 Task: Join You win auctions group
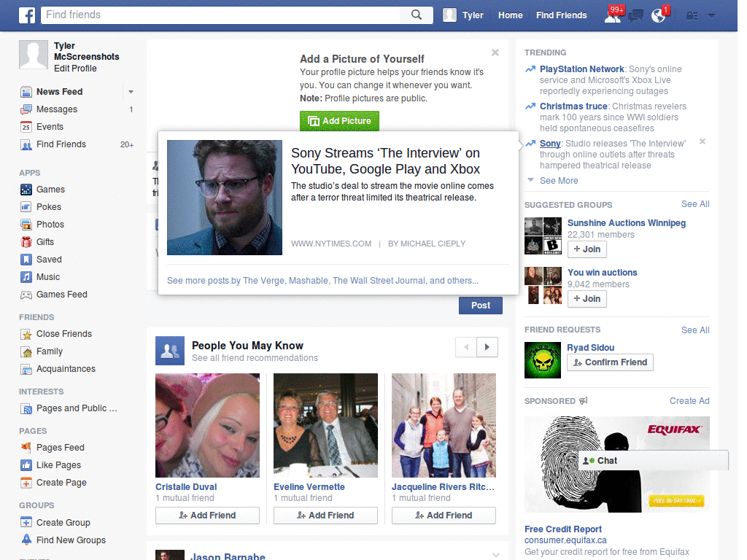pyautogui.click(x=587, y=298)
